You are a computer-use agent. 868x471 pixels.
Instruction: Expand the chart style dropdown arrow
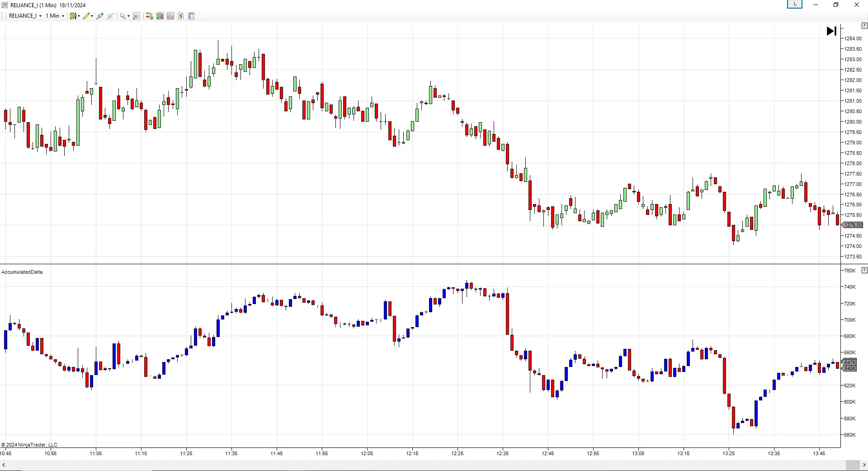(x=79, y=16)
